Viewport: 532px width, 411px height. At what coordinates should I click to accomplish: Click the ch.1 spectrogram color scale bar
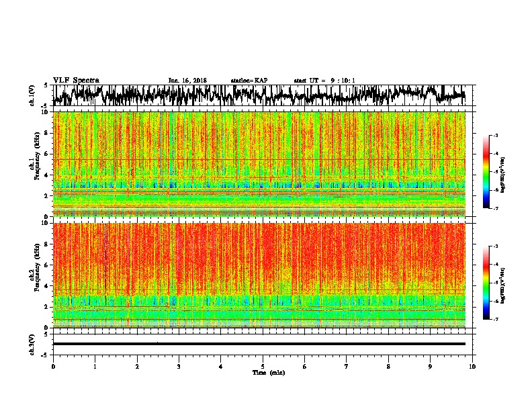(486, 172)
